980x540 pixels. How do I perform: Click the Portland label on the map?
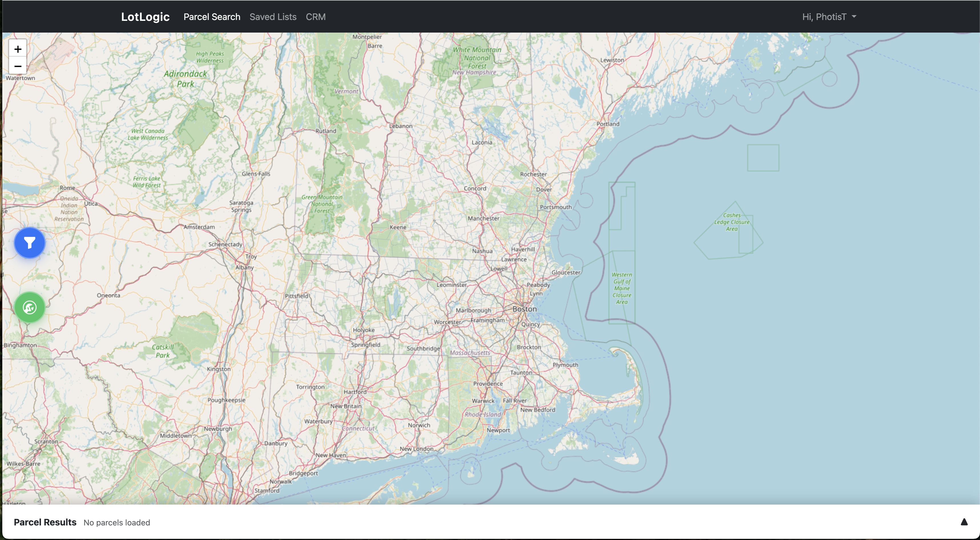608,124
